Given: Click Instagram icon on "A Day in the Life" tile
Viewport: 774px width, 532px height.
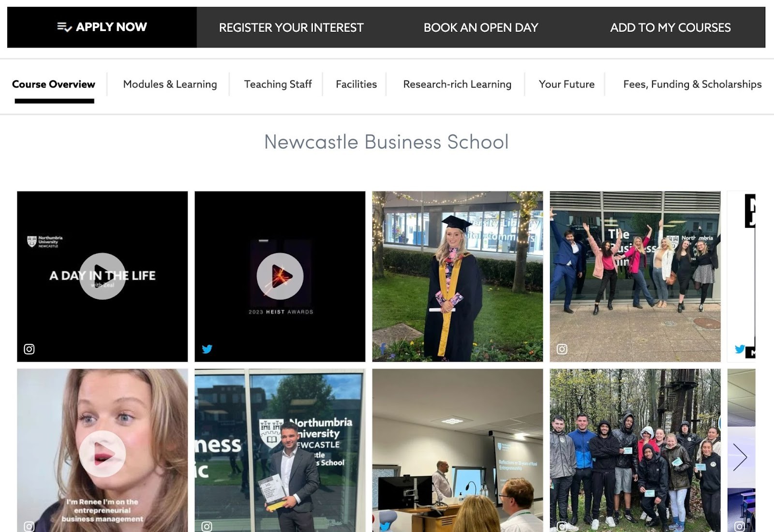Looking at the screenshot, I should [29, 349].
